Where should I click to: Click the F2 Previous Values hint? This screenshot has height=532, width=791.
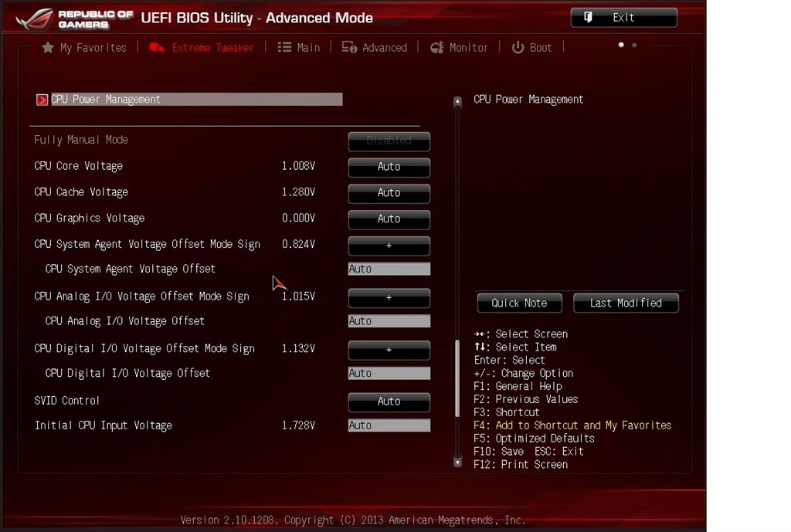pyautogui.click(x=525, y=399)
